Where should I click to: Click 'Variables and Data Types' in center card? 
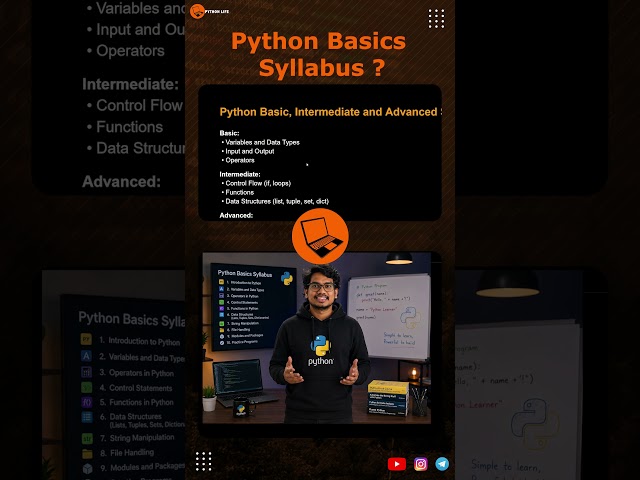262,142
